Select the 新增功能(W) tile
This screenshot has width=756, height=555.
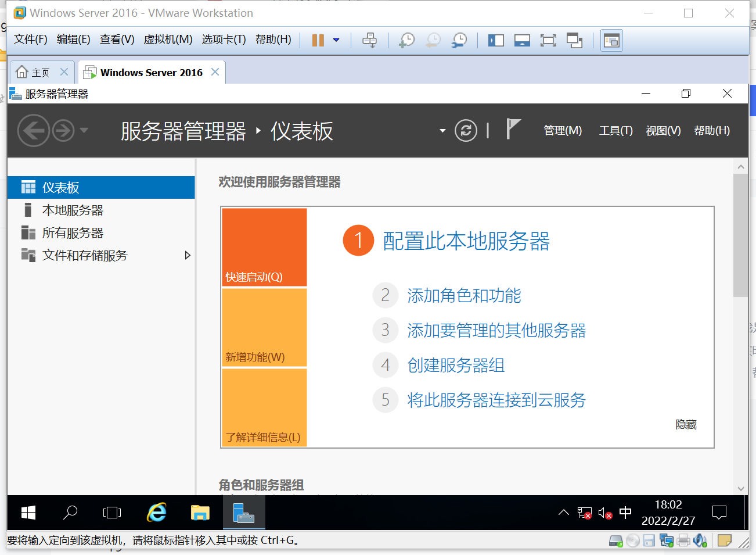click(264, 327)
